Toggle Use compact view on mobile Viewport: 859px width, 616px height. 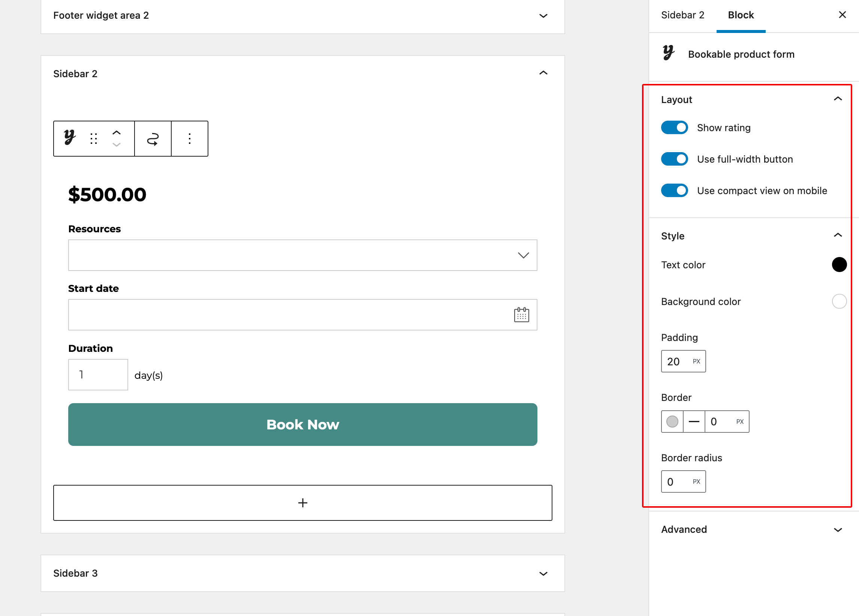674,190
